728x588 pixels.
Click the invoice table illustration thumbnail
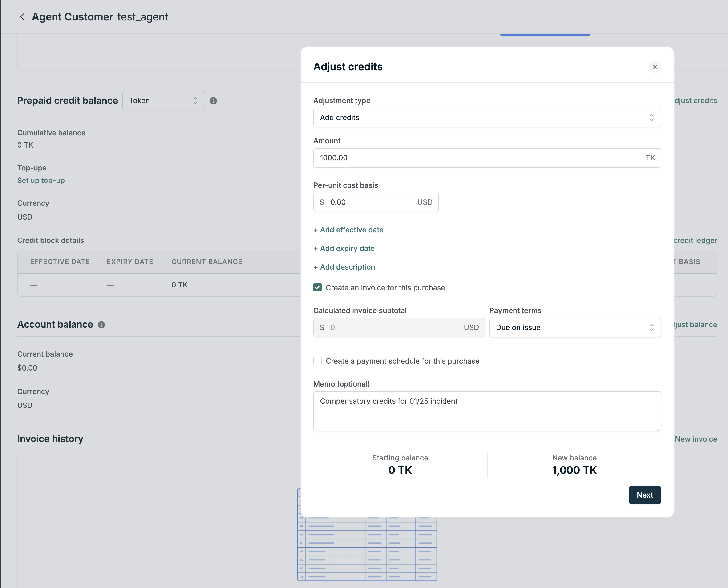click(x=367, y=549)
